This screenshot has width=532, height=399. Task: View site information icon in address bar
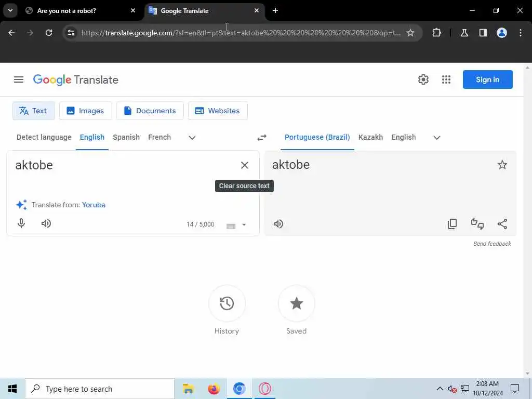(71, 33)
